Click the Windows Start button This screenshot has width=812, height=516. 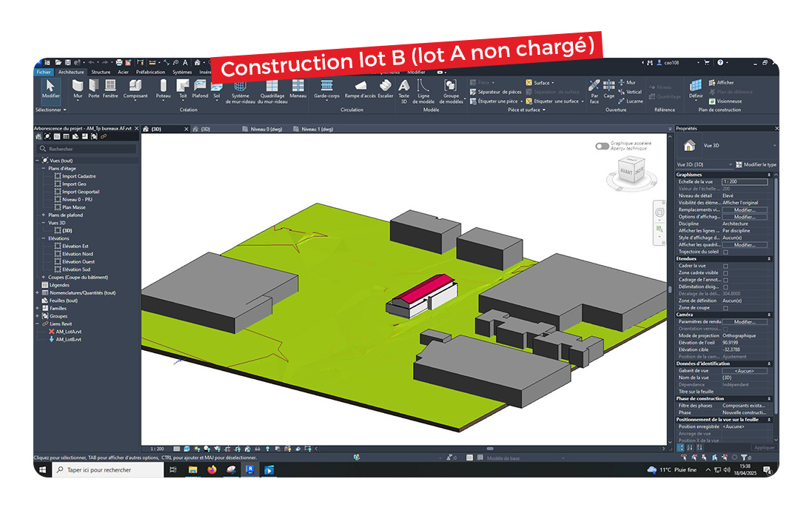(x=42, y=470)
